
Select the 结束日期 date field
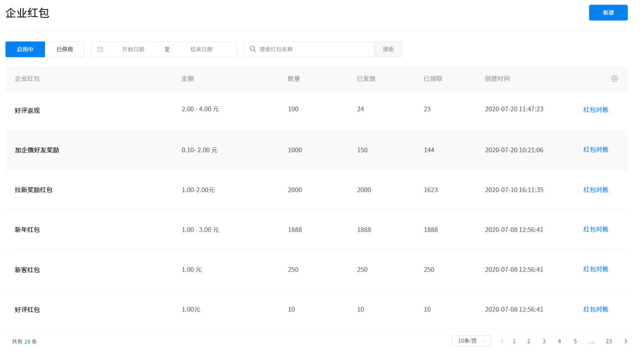[x=201, y=49]
